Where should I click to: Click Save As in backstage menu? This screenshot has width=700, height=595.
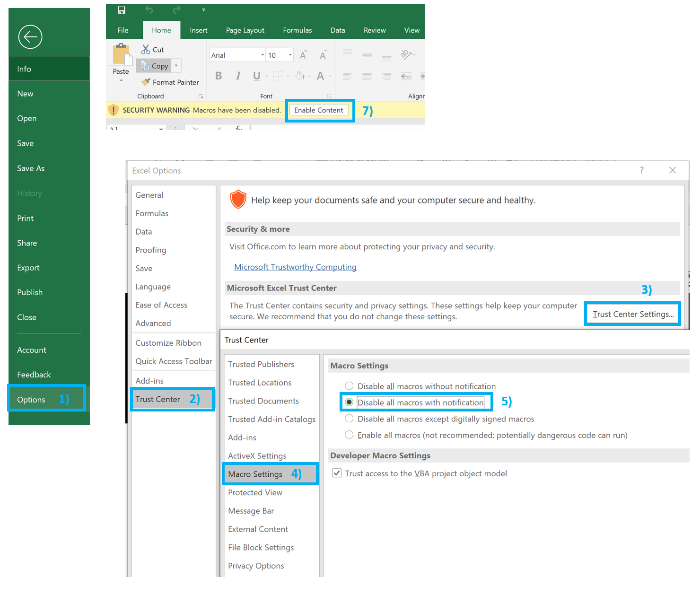(x=31, y=168)
